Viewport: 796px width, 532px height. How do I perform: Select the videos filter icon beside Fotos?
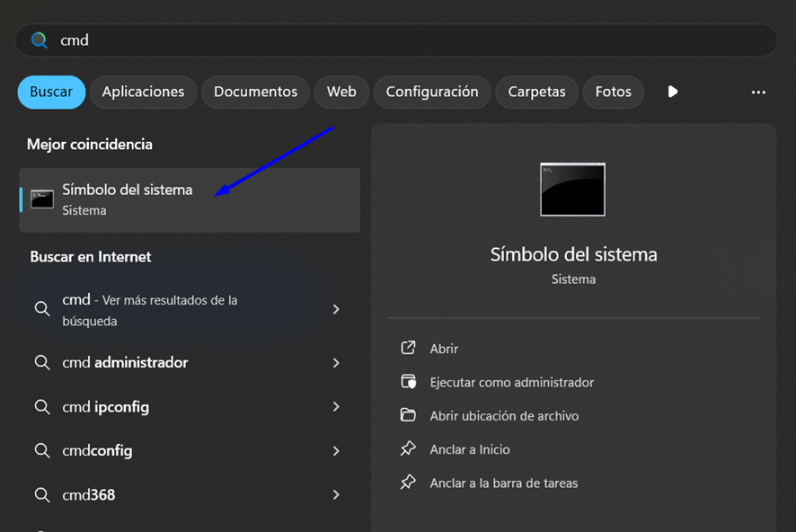point(672,92)
